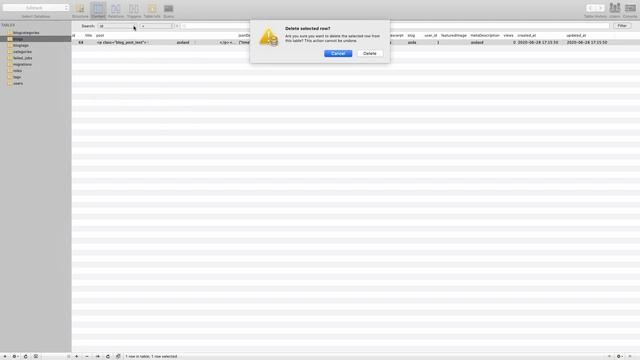Reload the table content
640x360 pixels.
pos(108,356)
